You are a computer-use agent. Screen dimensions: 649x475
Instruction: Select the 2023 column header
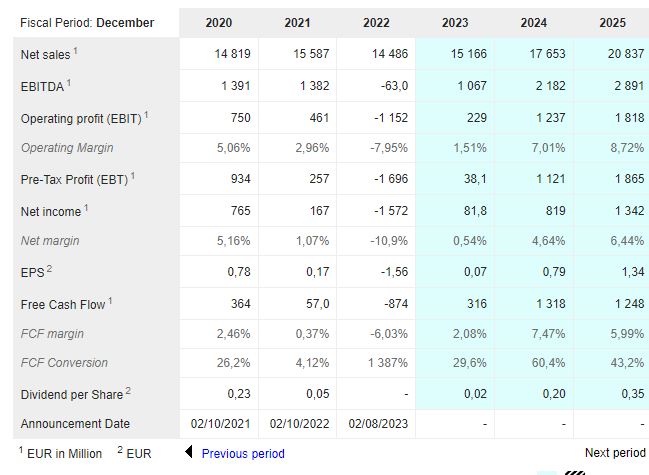coord(455,22)
